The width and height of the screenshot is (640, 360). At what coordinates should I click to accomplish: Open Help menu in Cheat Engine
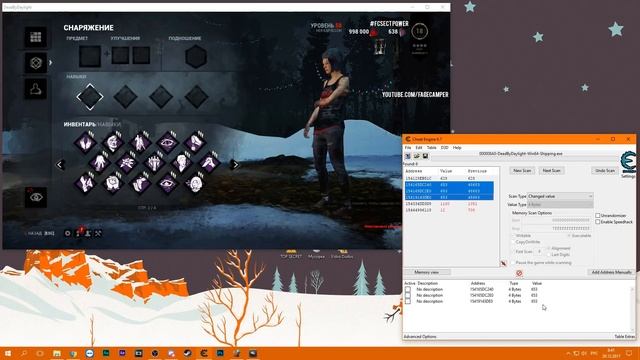(457, 148)
